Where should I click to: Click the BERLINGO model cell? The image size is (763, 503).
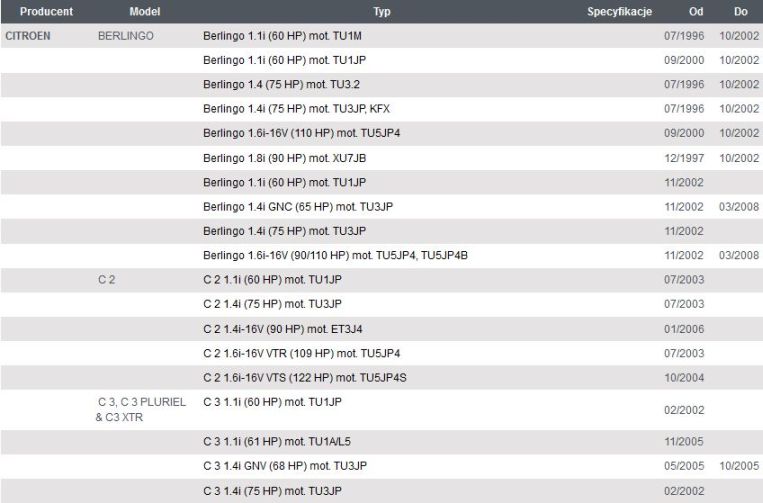pos(126,36)
